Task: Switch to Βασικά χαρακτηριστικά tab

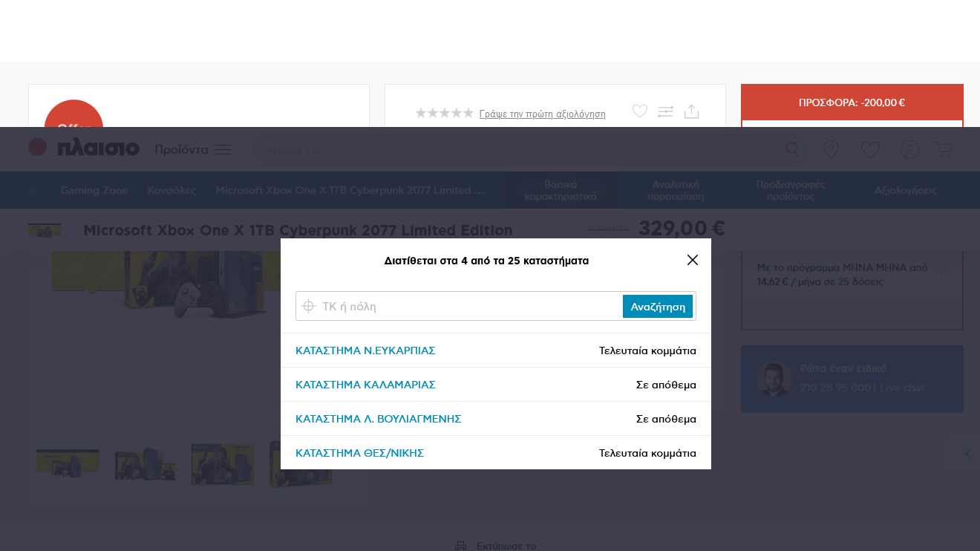Action: coord(561,190)
